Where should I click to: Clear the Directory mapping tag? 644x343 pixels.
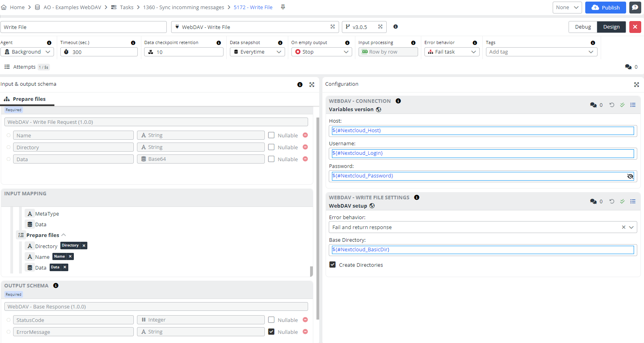[84, 246]
